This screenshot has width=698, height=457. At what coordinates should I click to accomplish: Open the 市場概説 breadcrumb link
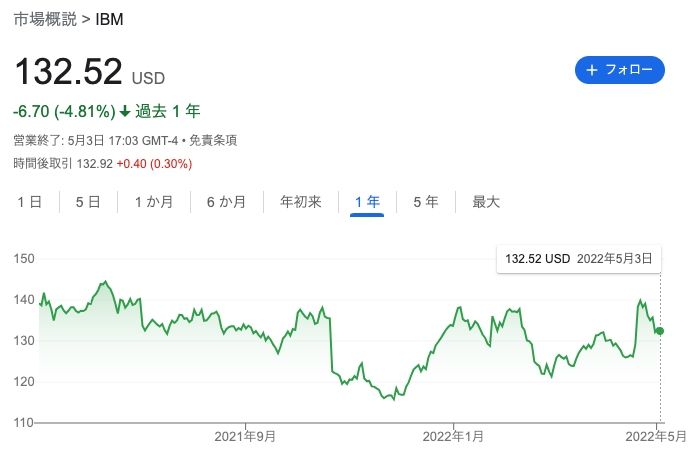coord(45,20)
